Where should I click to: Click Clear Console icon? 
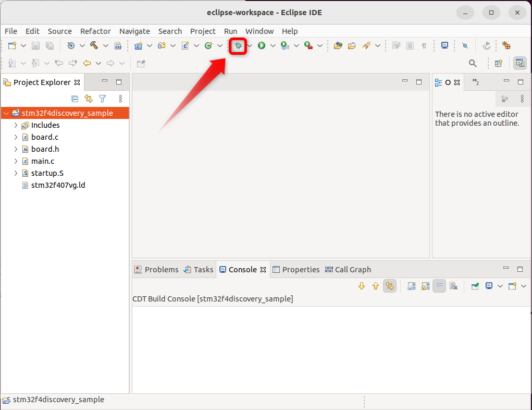453,286
